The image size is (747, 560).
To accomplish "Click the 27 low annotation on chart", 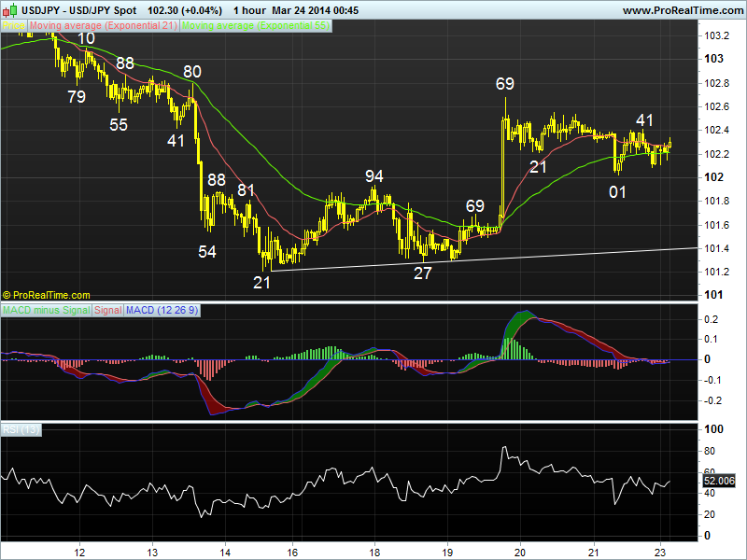I will click(423, 273).
